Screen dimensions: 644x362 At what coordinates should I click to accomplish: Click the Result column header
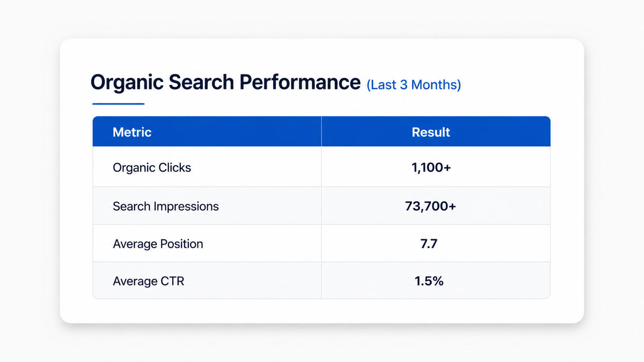(431, 132)
